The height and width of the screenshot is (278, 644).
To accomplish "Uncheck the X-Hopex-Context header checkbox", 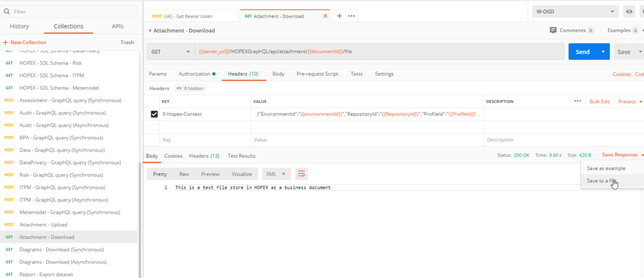I will pyautogui.click(x=154, y=114).
